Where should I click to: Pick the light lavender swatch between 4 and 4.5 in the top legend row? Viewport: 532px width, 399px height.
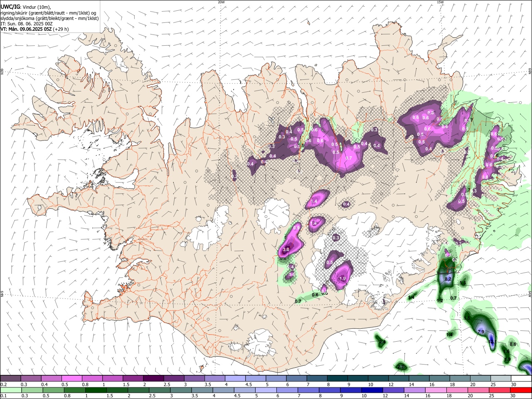[x=234, y=379]
